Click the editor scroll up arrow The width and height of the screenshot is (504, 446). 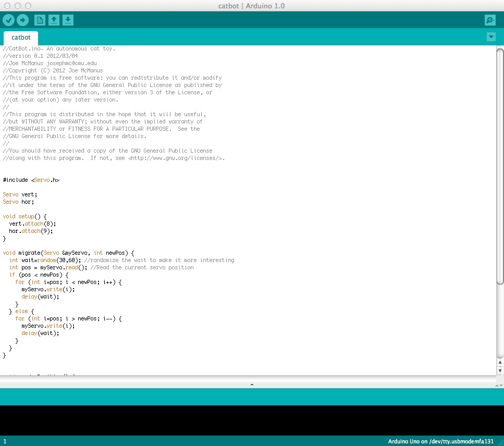click(x=500, y=363)
